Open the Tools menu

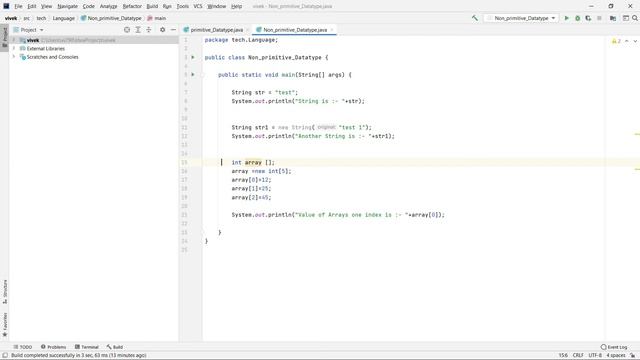(183, 6)
